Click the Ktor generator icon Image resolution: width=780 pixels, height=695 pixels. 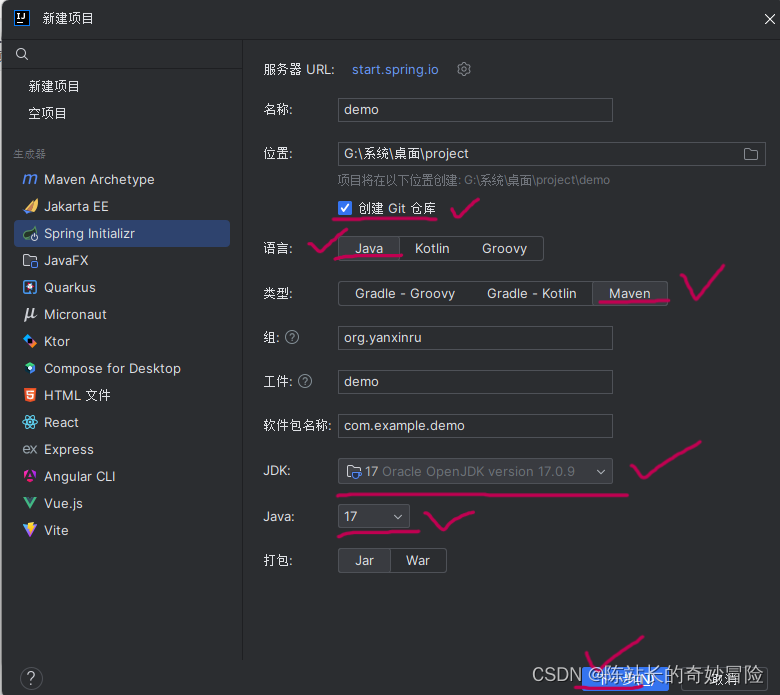point(30,341)
